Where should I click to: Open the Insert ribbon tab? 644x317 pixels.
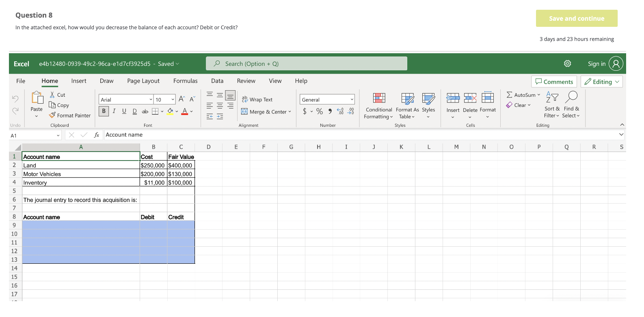(x=79, y=81)
